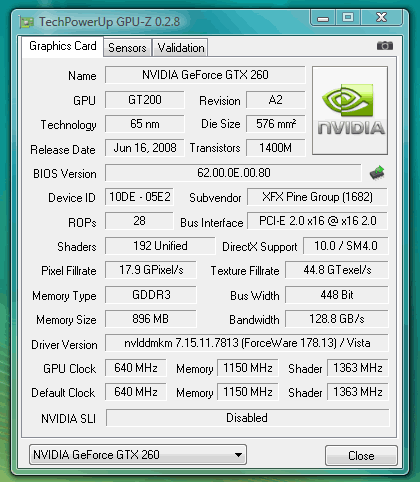420x482 pixels.
Task: Click GPU Clock row Memory 1150 MHz field
Action: [x=248, y=368]
